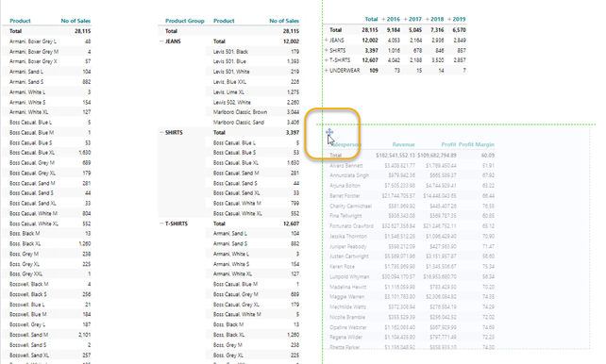Collapse the JEANS group in Product Group matrix
Image resolution: width=606 pixels, height=364 pixels.
(161, 41)
